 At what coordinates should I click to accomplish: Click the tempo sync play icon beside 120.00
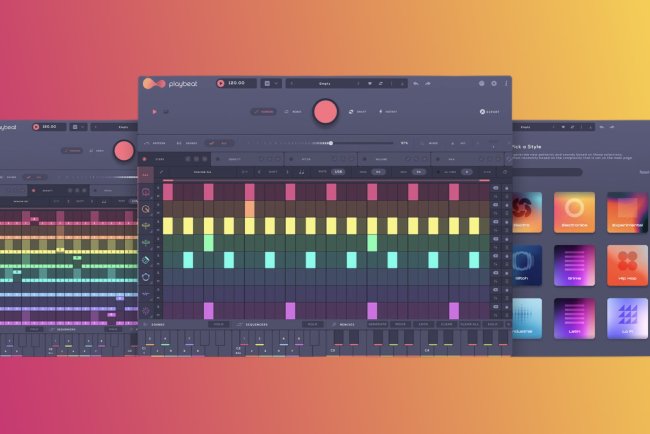[x=221, y=83]
